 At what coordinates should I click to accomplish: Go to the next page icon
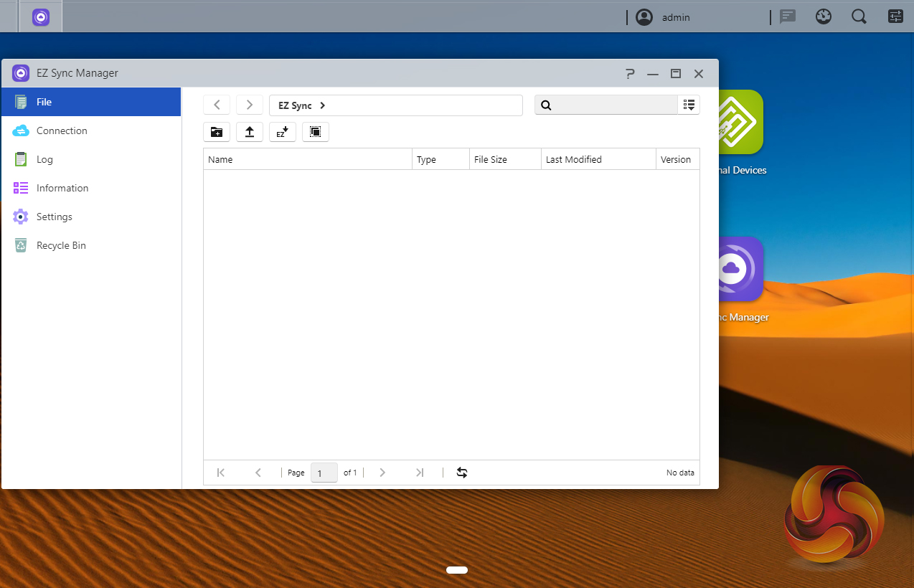click(382, 473)
